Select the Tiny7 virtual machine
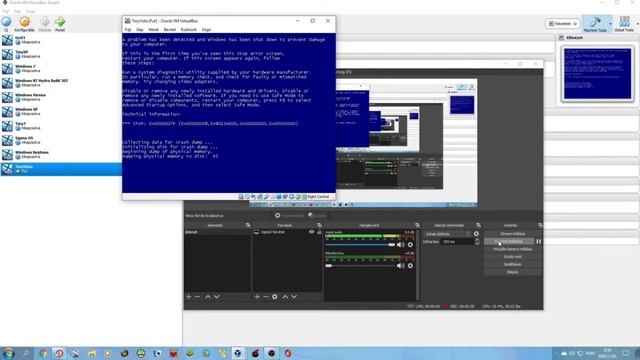 (60, 126)
